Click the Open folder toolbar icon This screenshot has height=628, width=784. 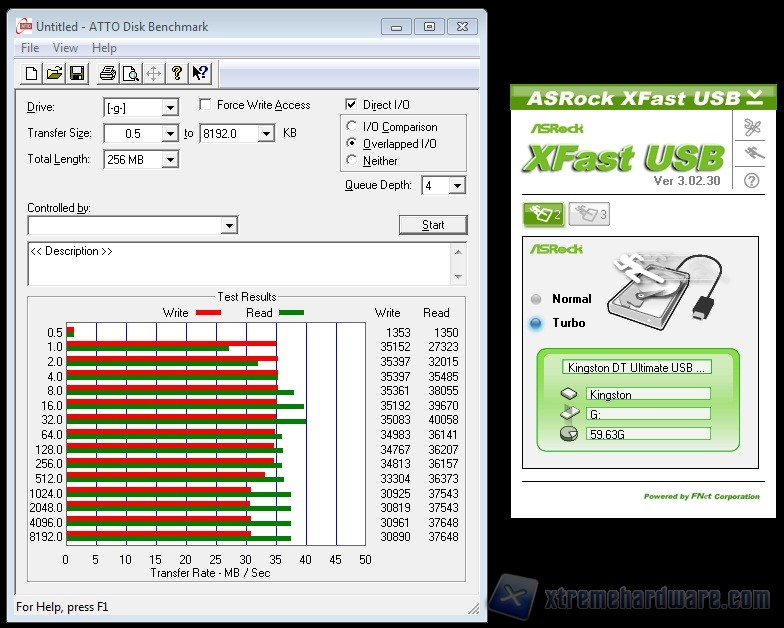tap(54, 73)
